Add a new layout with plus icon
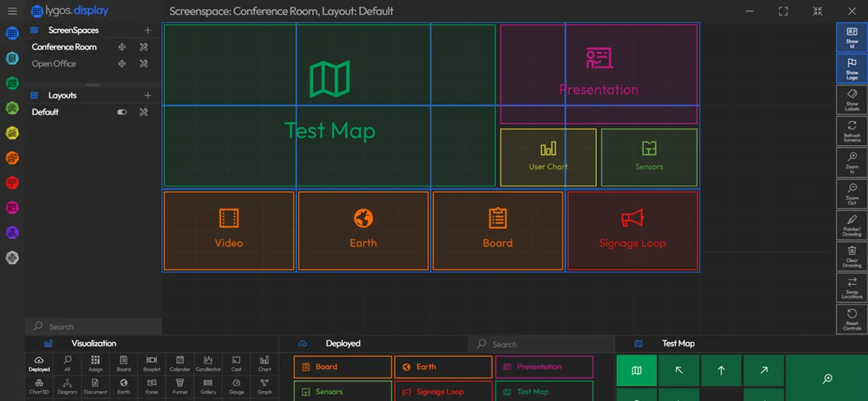Screen dimensions: 868x401 148,95
